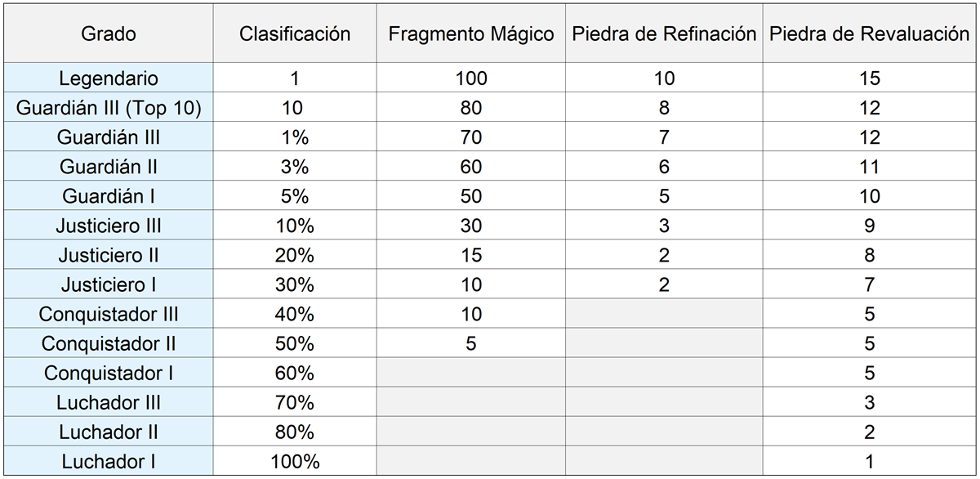The width and height of the screenshot is (980, 479).
Task: Select the Legendario row label
Action: point(109,78)
